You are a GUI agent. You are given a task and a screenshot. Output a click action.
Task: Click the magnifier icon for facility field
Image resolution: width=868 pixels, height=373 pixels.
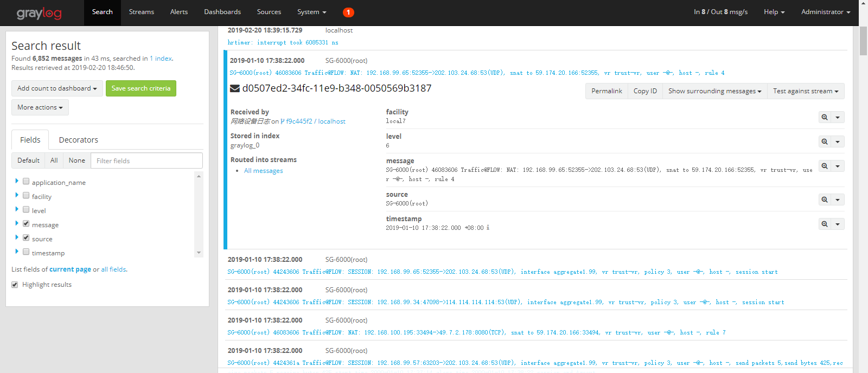tap(825, 117)
